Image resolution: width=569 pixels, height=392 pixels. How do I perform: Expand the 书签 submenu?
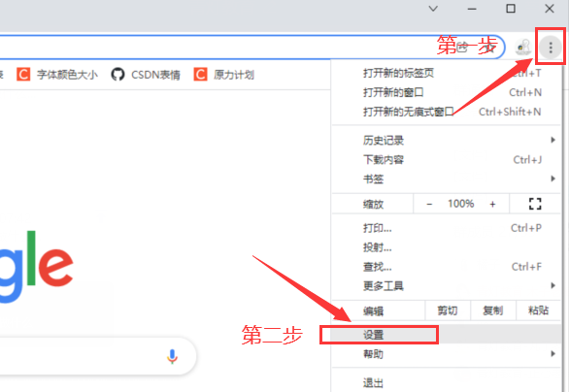click(x=447, y=179)
